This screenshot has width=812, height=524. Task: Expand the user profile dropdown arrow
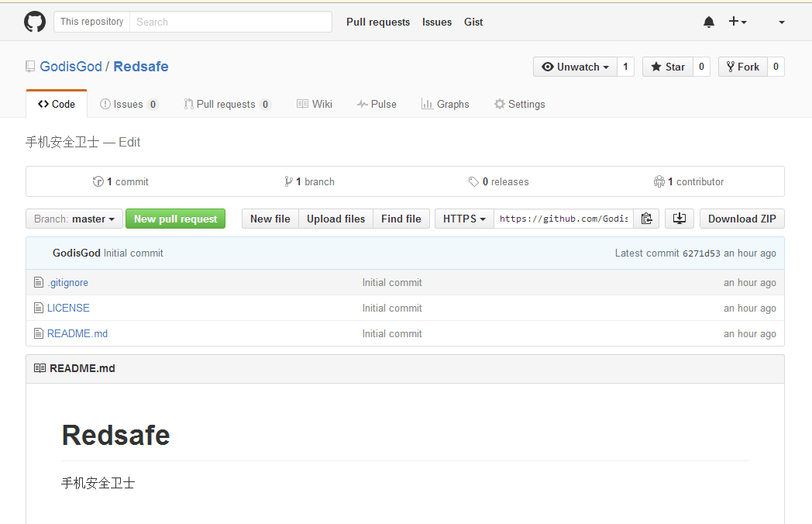click(782, 22)
